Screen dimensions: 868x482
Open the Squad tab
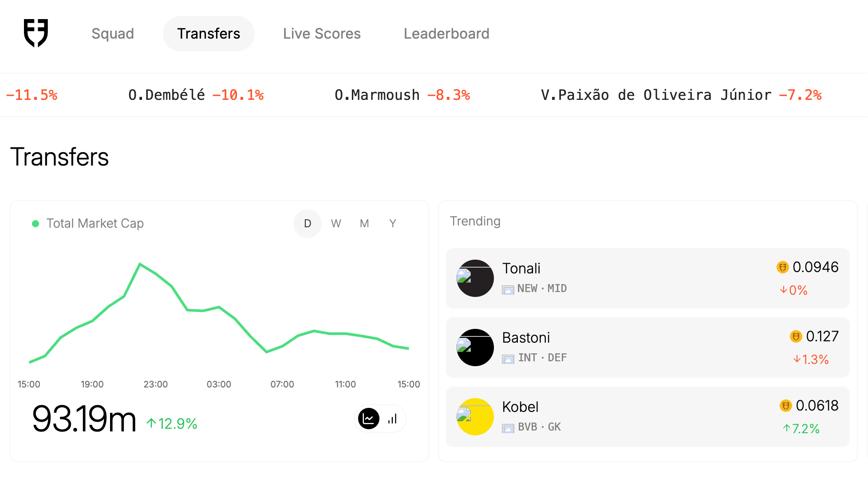(113, 34)
